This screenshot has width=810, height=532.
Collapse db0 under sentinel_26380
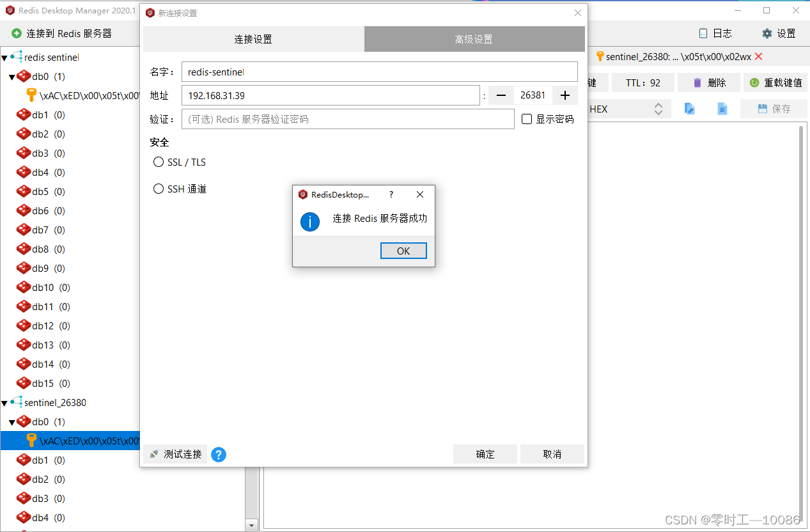tap(12, 422)
